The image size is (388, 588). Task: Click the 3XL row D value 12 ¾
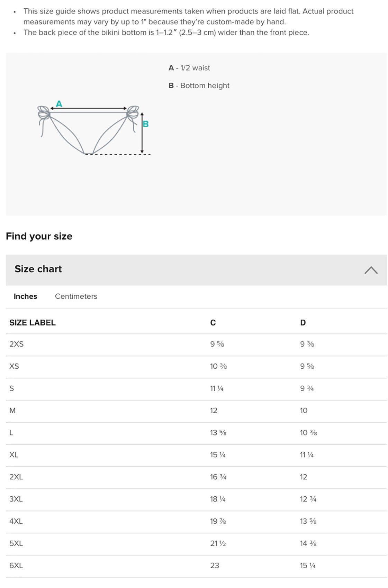(308, 499)
